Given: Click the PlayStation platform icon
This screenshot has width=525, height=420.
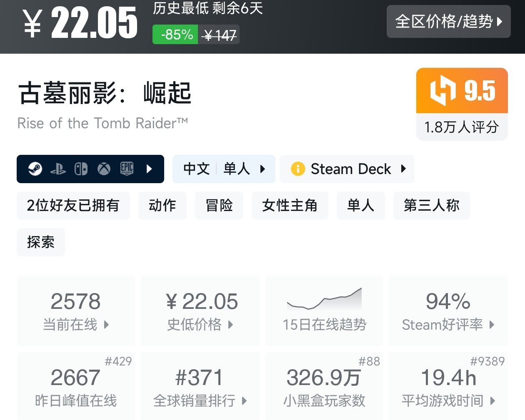Looking at the screenshot, I should tap(58, 169).
